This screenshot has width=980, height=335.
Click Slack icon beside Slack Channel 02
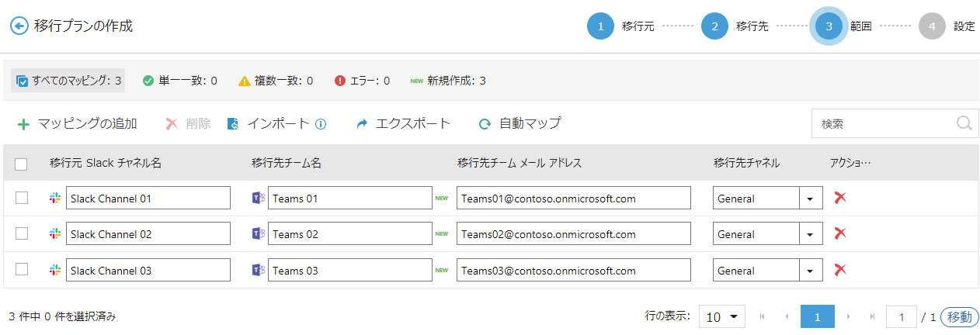[55, 233]
